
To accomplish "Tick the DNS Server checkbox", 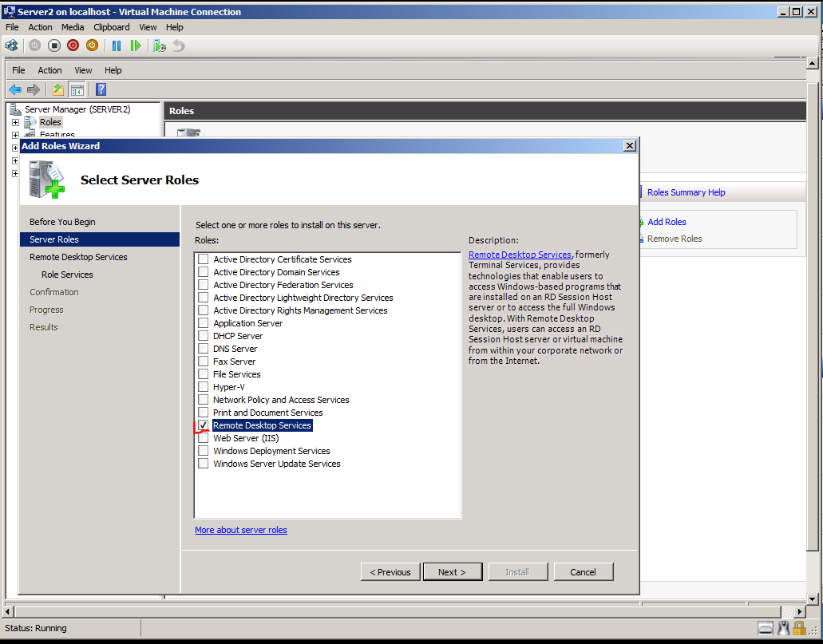I will pos(203,348).
